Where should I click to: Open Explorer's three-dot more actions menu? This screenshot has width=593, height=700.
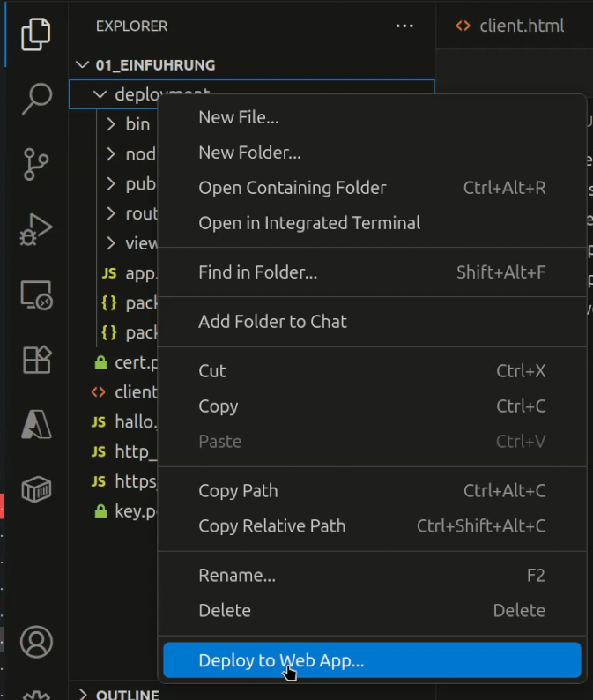(404, 26)
